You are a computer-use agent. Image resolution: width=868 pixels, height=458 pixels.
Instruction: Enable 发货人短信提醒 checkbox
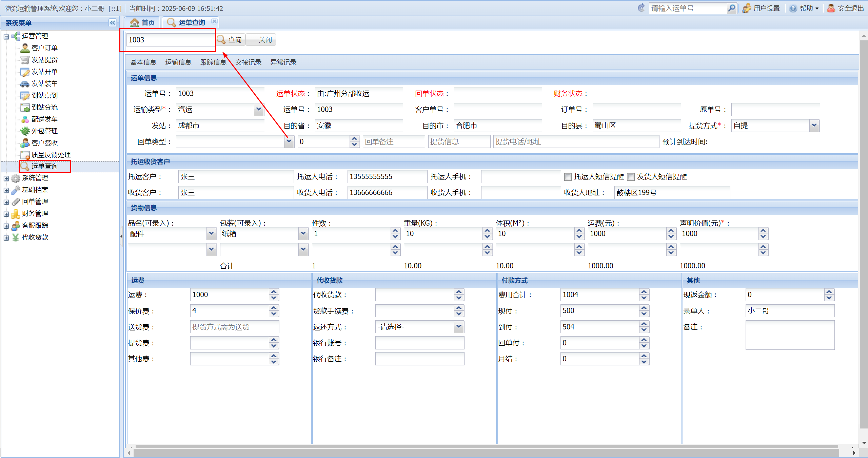(631, 177)
